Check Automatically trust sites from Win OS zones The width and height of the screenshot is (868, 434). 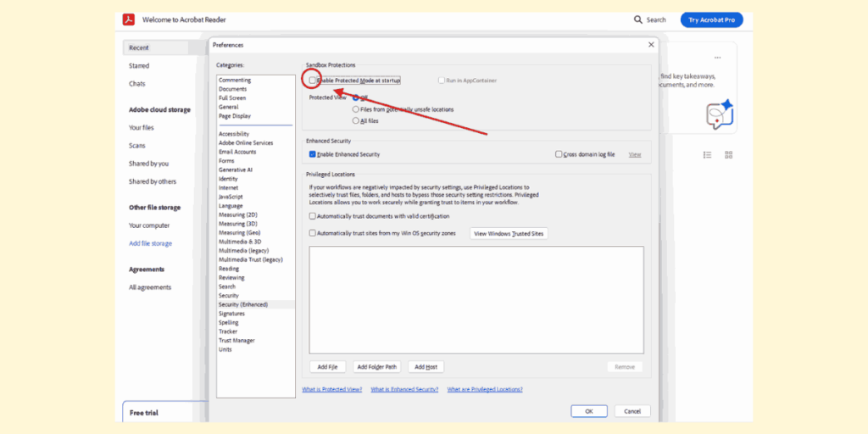point(312,233)
